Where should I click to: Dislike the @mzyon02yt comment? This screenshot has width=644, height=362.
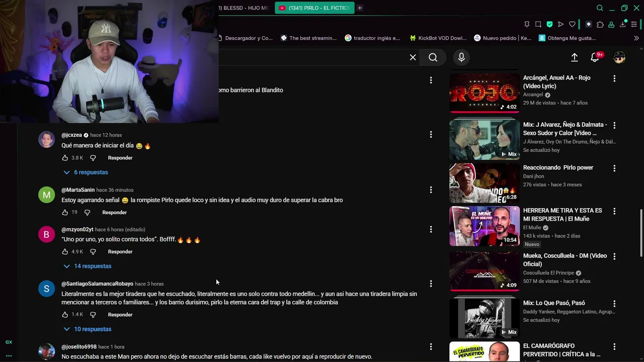93,251
